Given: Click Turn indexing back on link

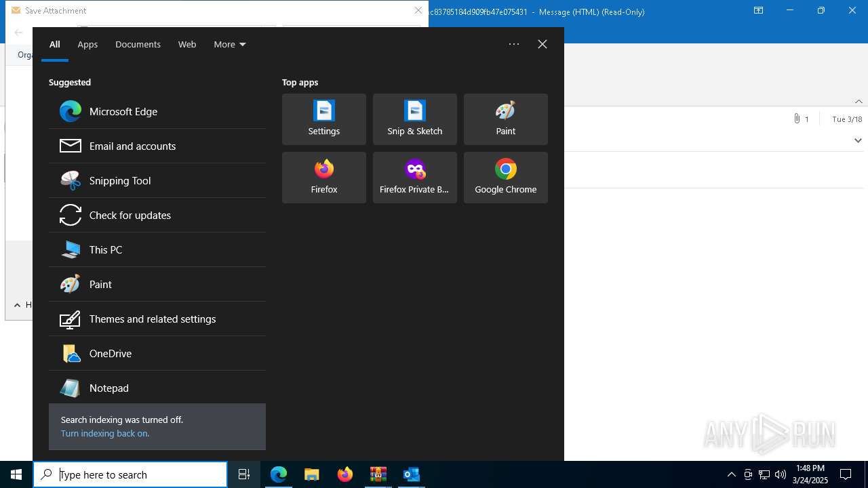Looking at the screenshot, I should tap(105, 433).
